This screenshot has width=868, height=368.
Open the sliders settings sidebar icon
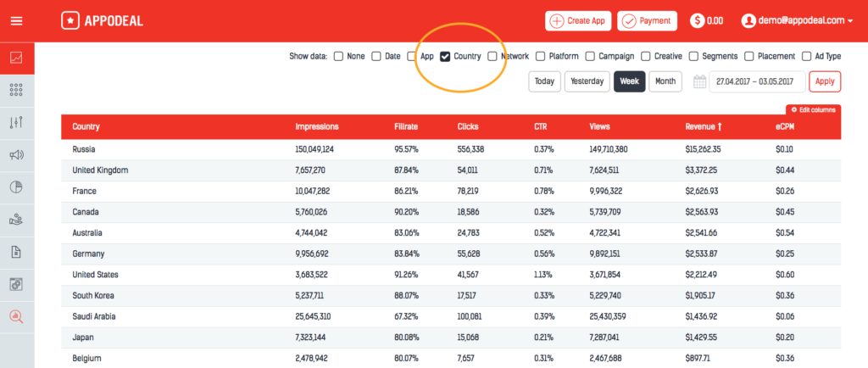pyautogui.click(x=16, y=122)
